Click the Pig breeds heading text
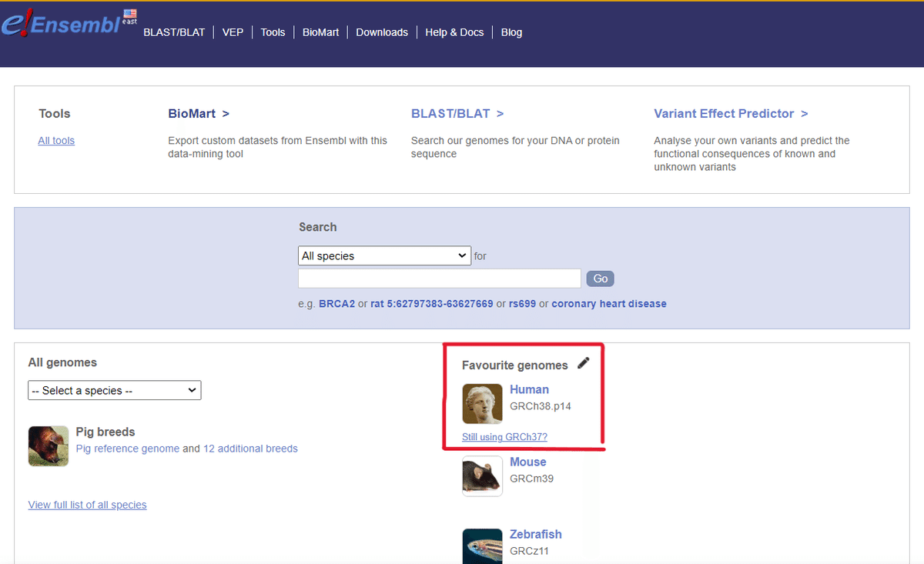 click(x=105, y=432)
